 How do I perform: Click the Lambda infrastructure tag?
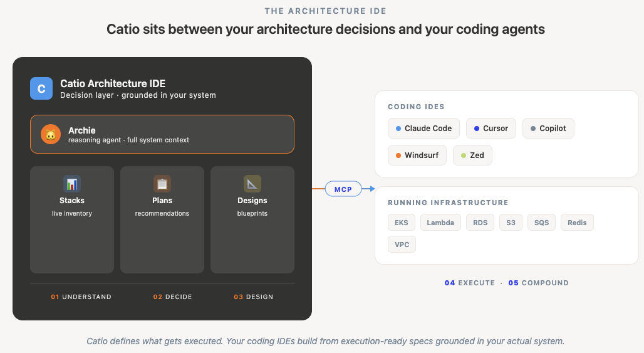[440, 223]
